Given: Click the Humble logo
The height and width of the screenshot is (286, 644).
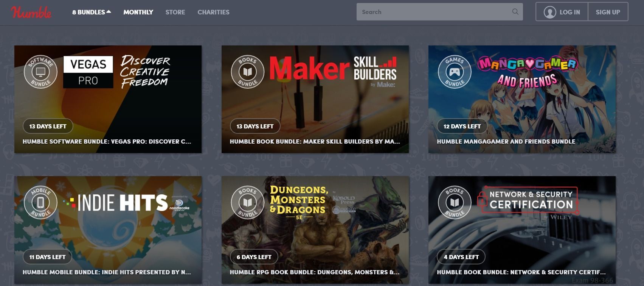Looking at the screenshot, I should point(31,12).
